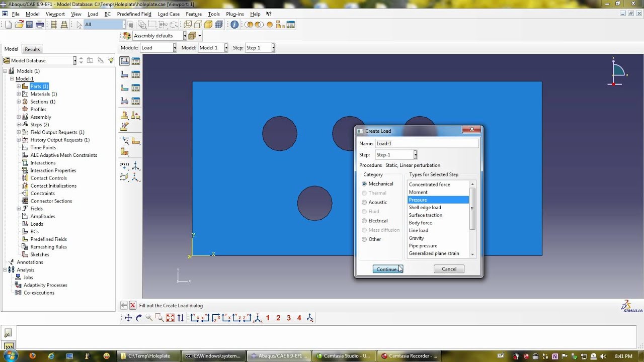Click the Query information icon
Screen dimensions: 644x362
(234, 25)
